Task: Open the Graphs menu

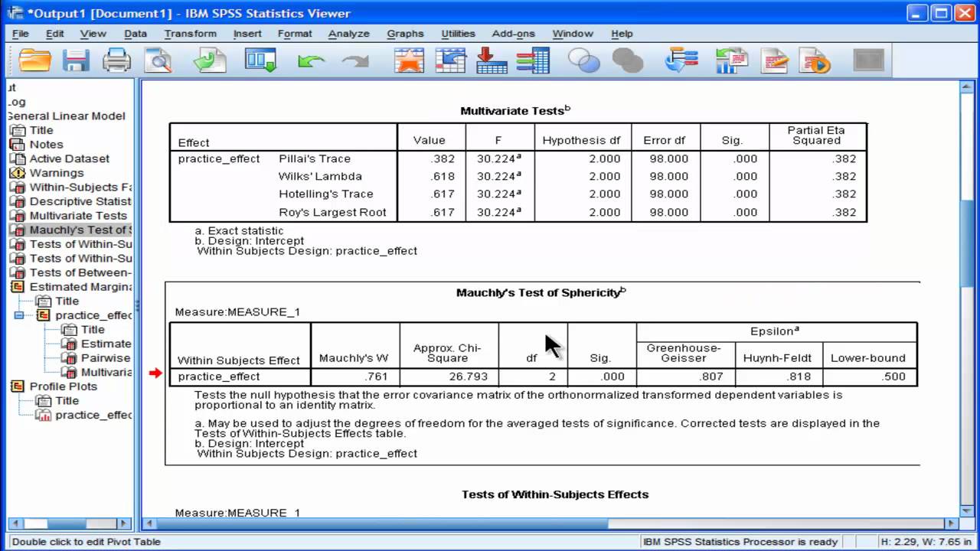Action: tap(405, 34)
